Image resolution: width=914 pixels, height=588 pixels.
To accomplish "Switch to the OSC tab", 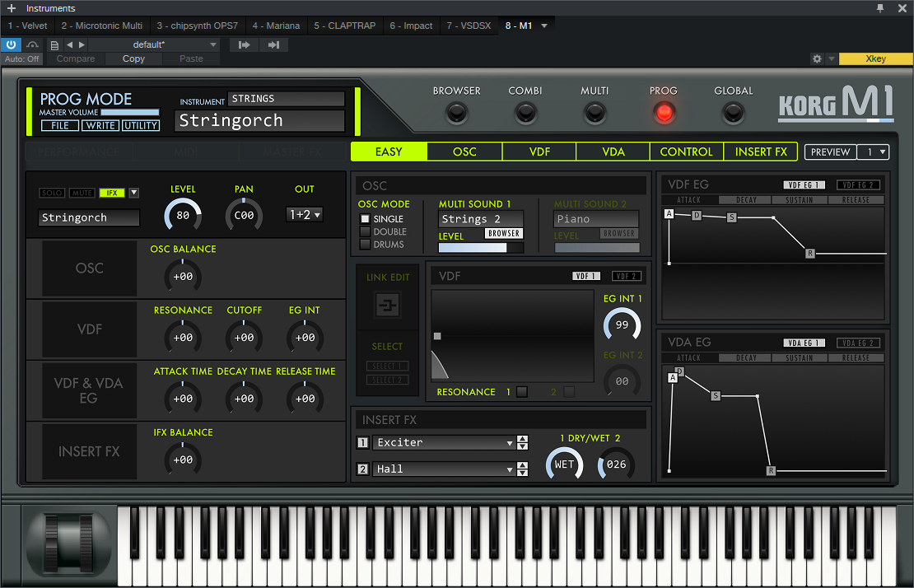I will tap(464, 152).
